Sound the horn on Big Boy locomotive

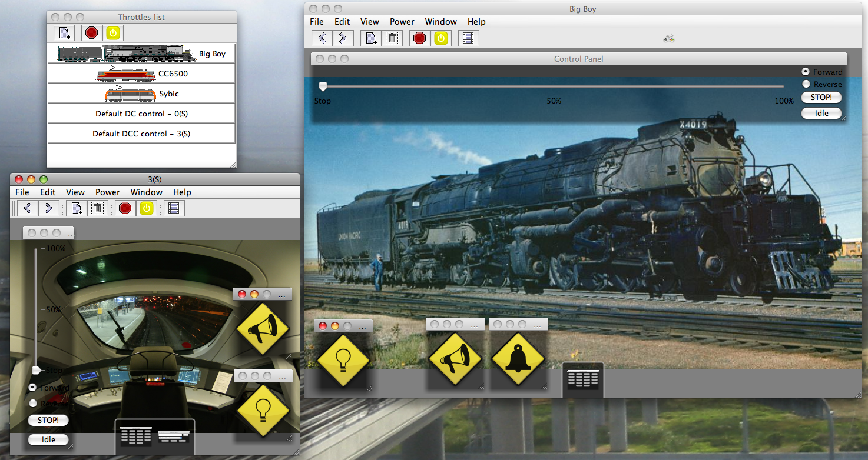(454, 358)
